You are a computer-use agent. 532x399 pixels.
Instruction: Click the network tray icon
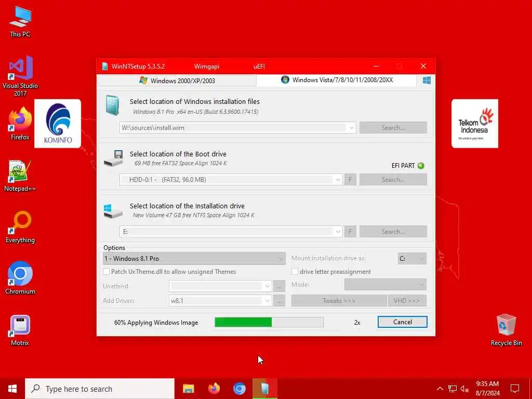tap(453, 389)
